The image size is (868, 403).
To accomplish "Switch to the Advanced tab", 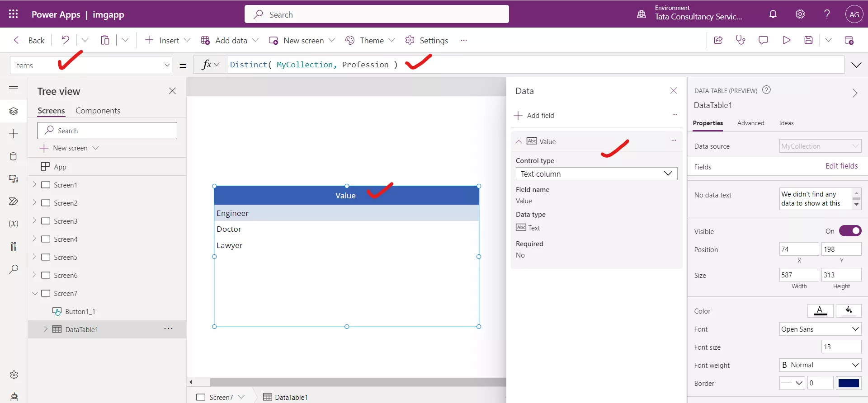I will coord(750,123).
